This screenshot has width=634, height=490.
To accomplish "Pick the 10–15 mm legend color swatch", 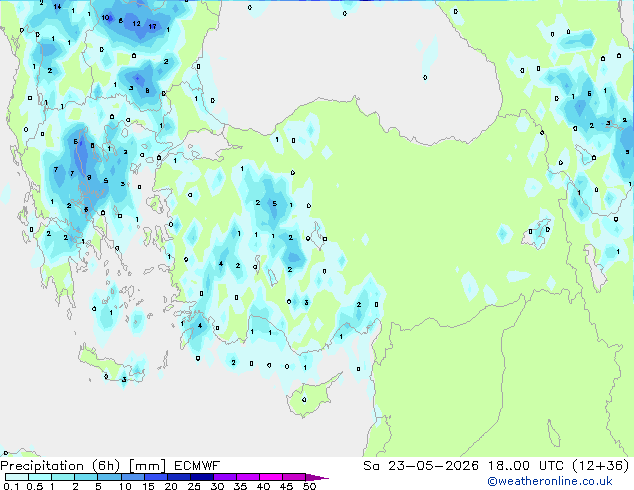I will 132,477.
